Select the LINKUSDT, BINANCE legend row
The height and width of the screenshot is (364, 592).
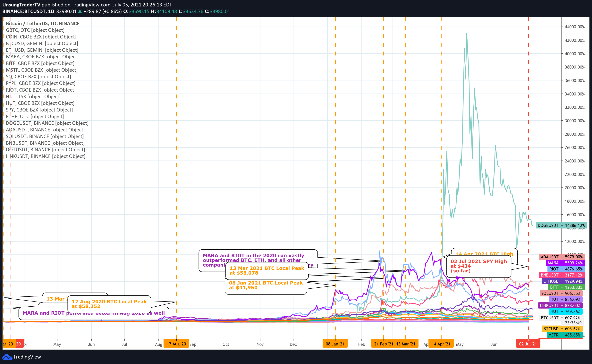[46, 156]
